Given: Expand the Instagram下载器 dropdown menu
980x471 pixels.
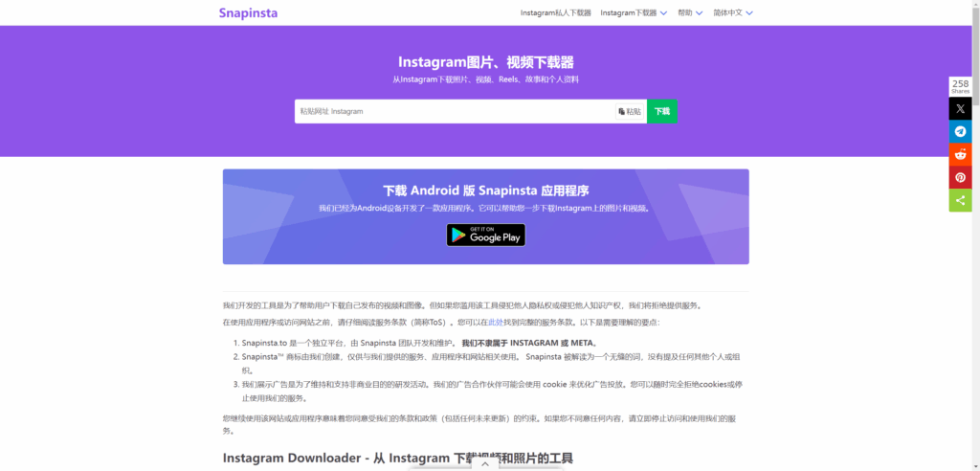Looking at the screenshot, I should pos(634,12).
